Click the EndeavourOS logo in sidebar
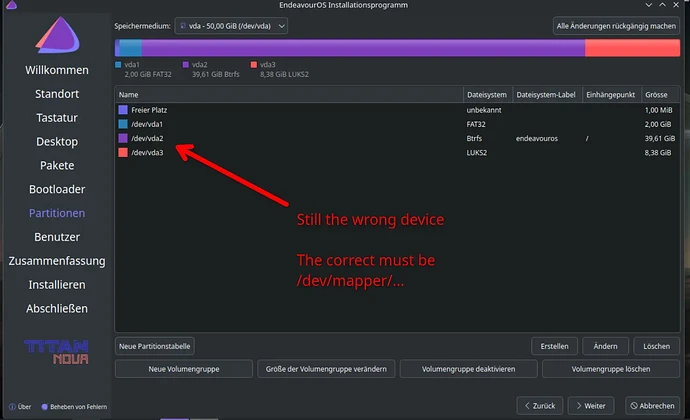The width and height of the screenshot is (690, 420). (x=58, y=35)
